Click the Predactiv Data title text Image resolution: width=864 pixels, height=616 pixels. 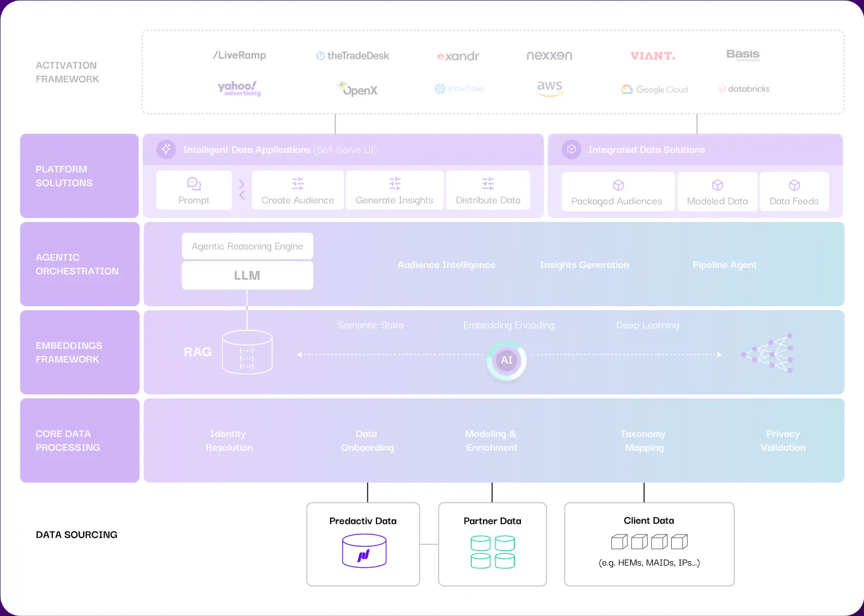point(363,521)
